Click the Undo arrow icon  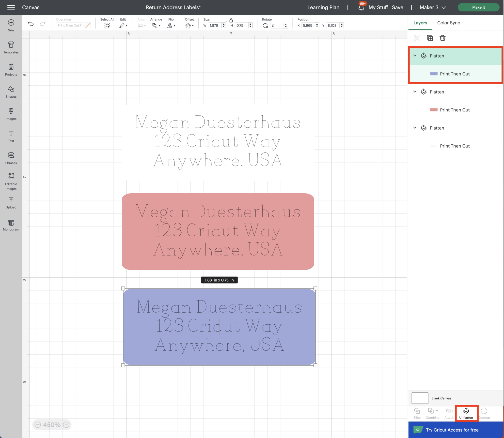[31, 24]
